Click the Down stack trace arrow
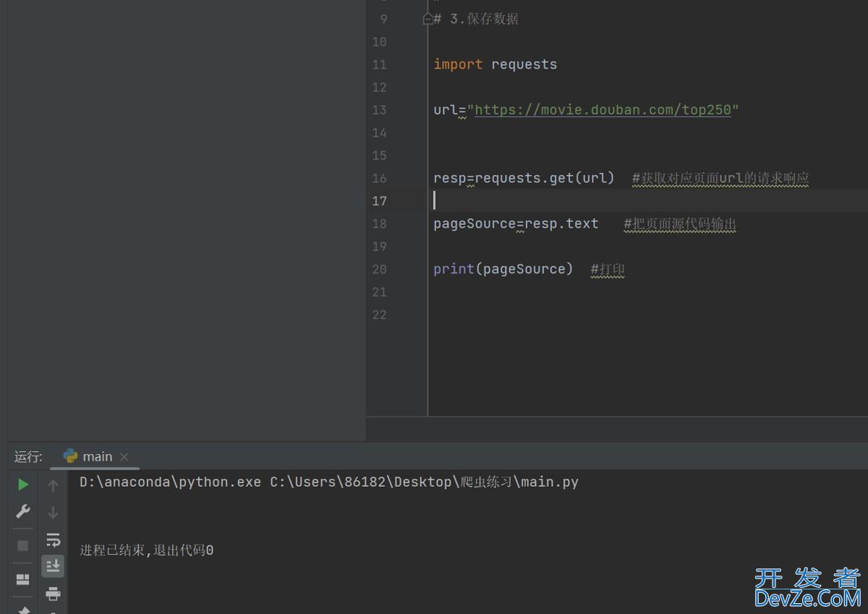 point(53,513)
